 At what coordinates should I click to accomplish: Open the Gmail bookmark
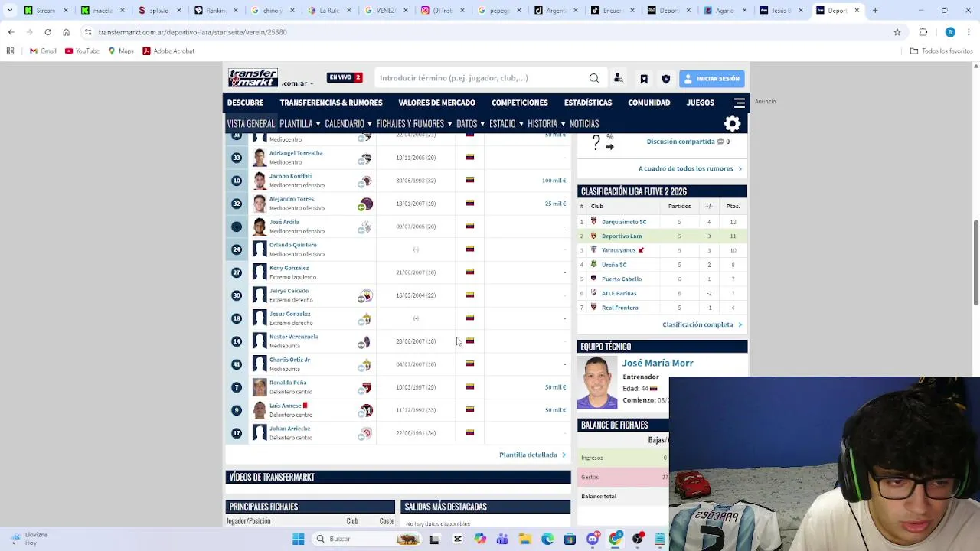[43, 51]
